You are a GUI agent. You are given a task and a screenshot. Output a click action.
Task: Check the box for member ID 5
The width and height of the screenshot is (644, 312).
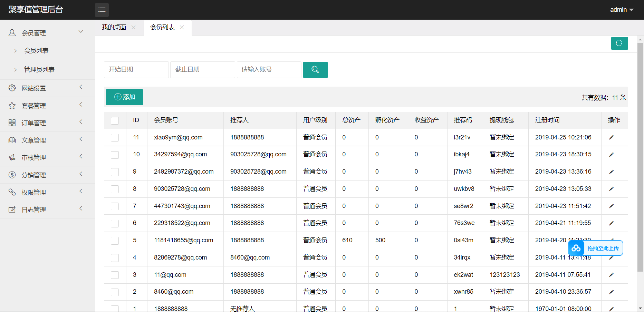click(115, 241)
